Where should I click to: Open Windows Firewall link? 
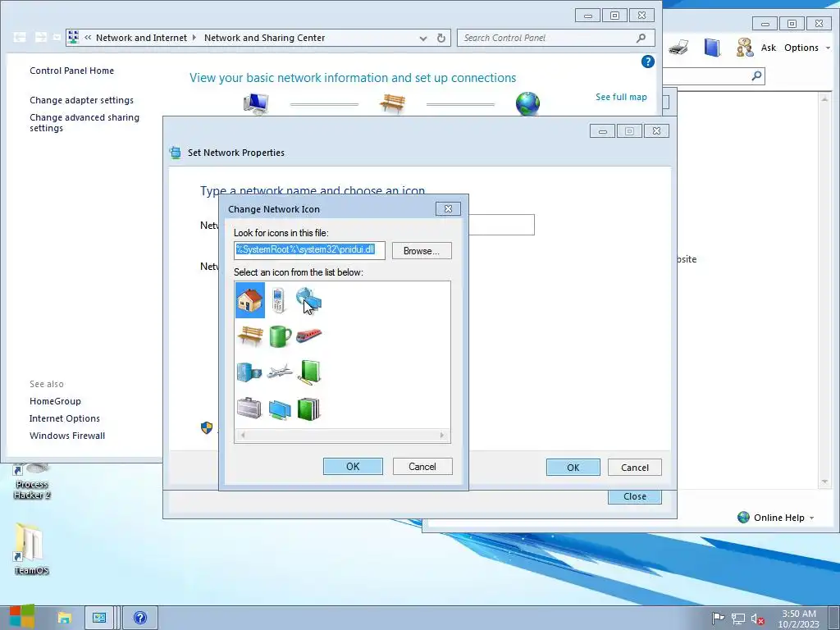click(x=67, y=436)
